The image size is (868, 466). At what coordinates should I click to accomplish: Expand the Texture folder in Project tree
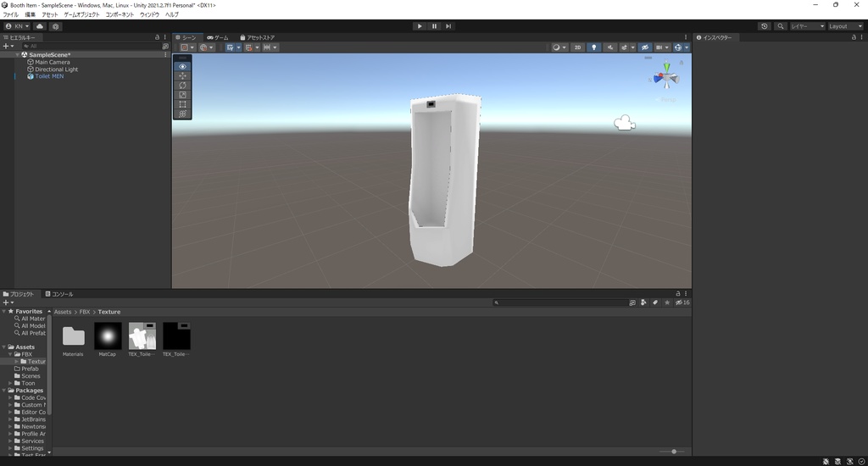click(x=17, y=362)
